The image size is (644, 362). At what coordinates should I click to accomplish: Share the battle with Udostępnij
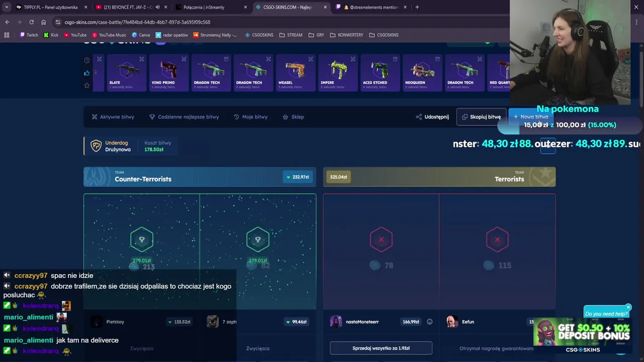click(432, 117)
